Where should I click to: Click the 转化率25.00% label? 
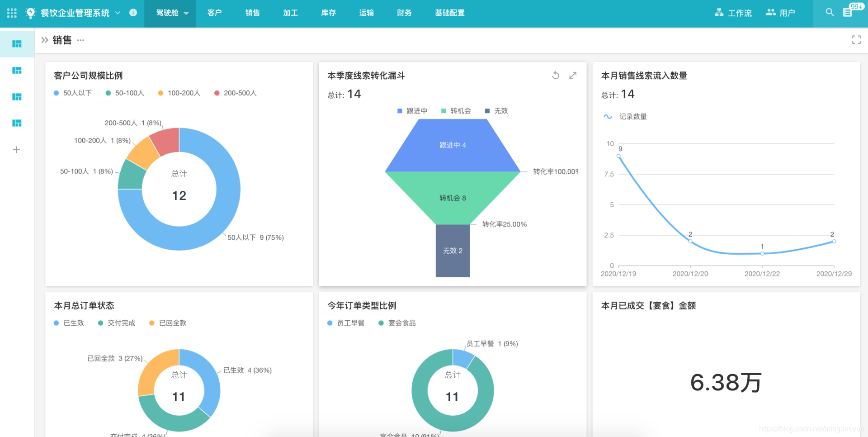504,224
